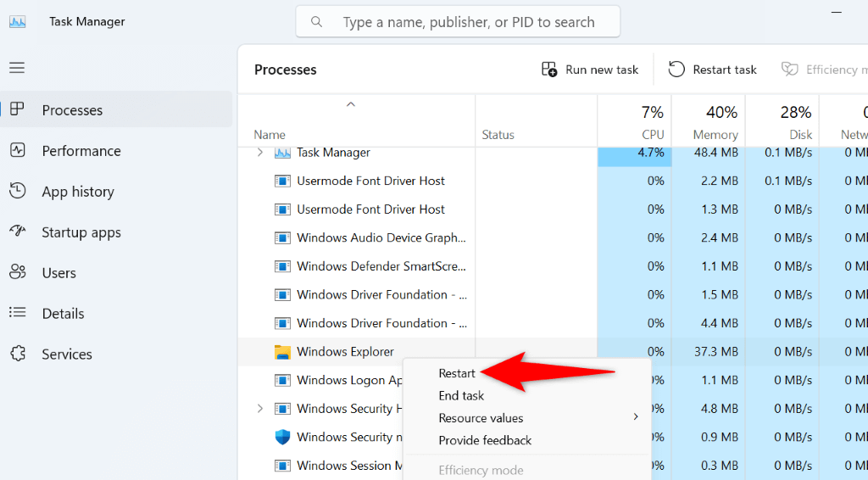The image size is (868, 480).
Task: Expand the Windows Security Health row
Action: [260, 409]
